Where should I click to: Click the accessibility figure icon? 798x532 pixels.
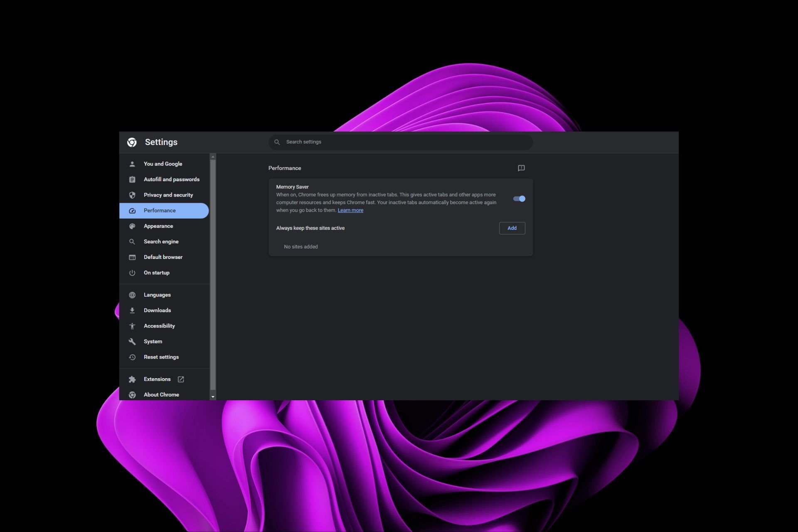tap(132, 326)
